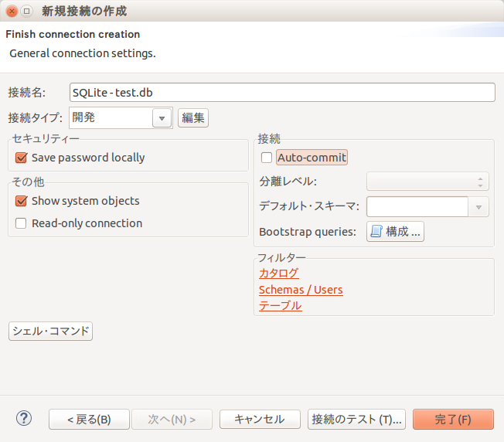The width and height of the screenshot is (504, 442).
Task: Close the 新規接続の作成 dialog
Action: coord(12,12)
